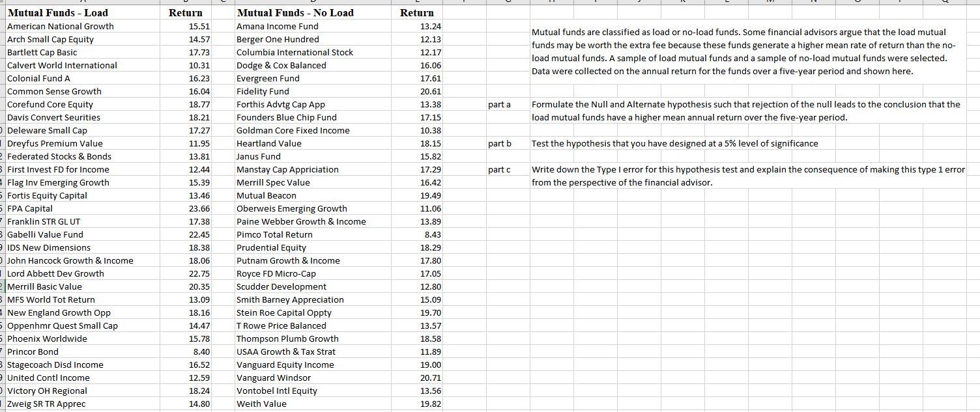Screen dimensions: 980x412
Task: Select the 13.24 return cell
Action: pos(417,26)
